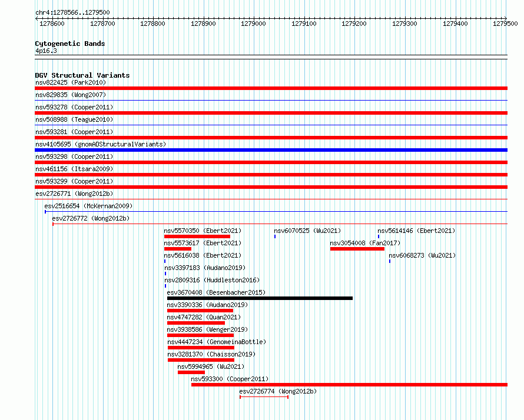Open nsv5994965 (Wu2021) label
The image size is (524, 420).
211,366
